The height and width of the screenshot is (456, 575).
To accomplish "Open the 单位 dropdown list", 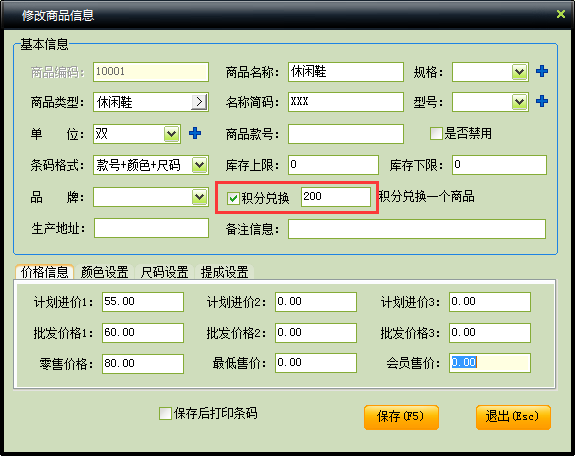I will (171, 134).
